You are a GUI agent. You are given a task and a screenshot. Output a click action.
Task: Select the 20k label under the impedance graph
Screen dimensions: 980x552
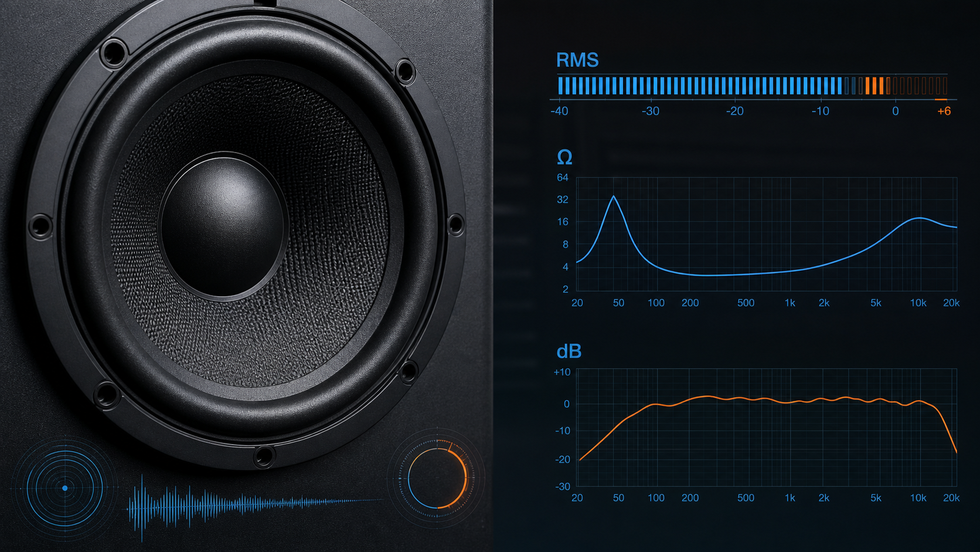(x=951, y=303)
